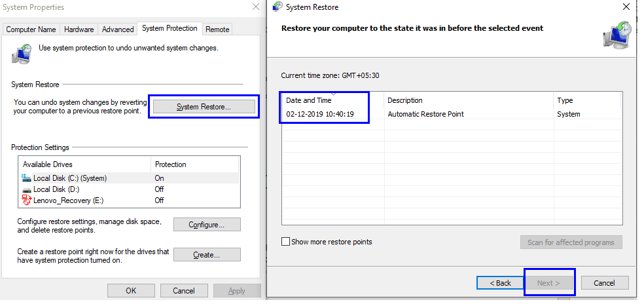The width and height of the screenshot is (644, 304).
Task: Close the System Properties window
Action: tap(255, 7)
